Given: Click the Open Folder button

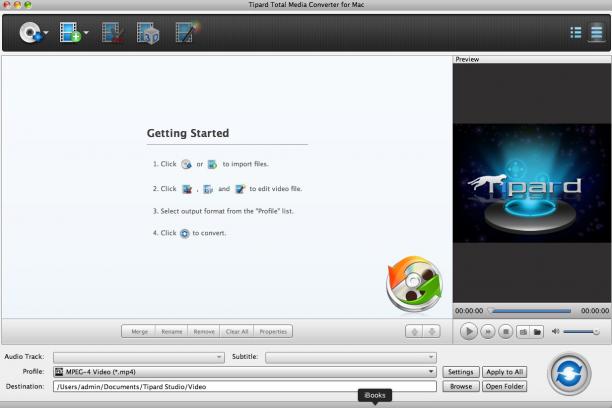Looking at the screenshot, I should (504, 387).
